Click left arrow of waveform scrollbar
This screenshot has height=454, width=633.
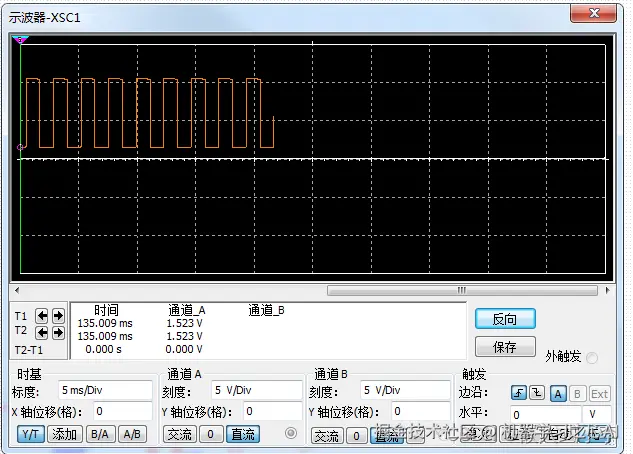pyautogui.click(x=17, y=290)
